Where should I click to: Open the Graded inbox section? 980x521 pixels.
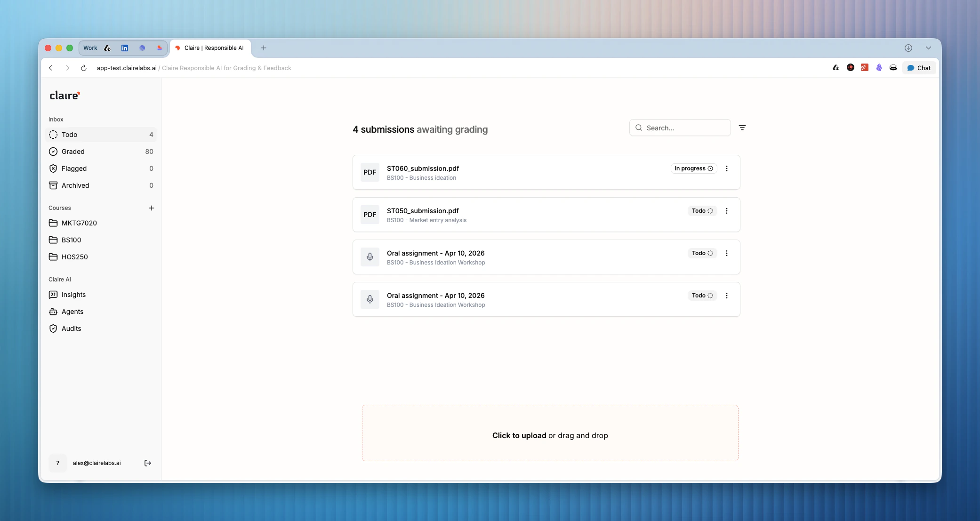click(x=73, y=152)
